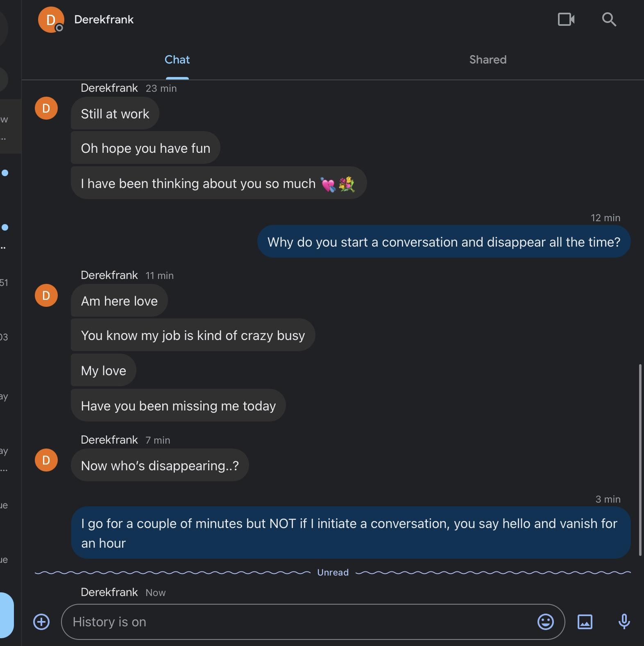Click the upload image icon

click(585, 621)
